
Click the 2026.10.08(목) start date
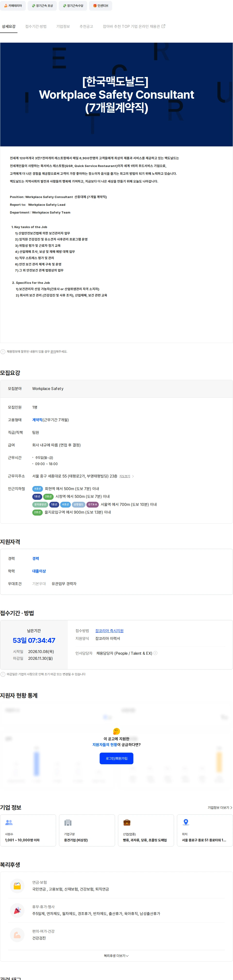(41, 651)
